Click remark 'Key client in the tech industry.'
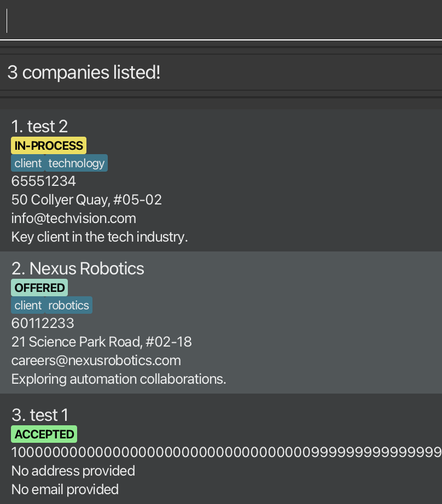 [x=100, y=237]
